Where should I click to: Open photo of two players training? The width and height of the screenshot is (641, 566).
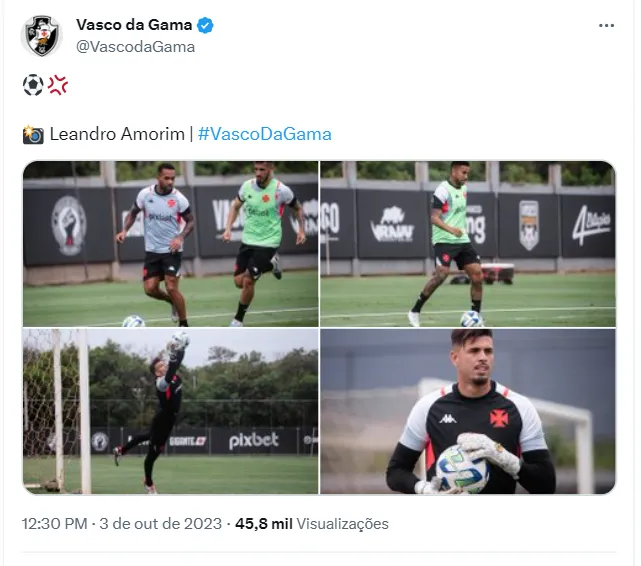170,244
